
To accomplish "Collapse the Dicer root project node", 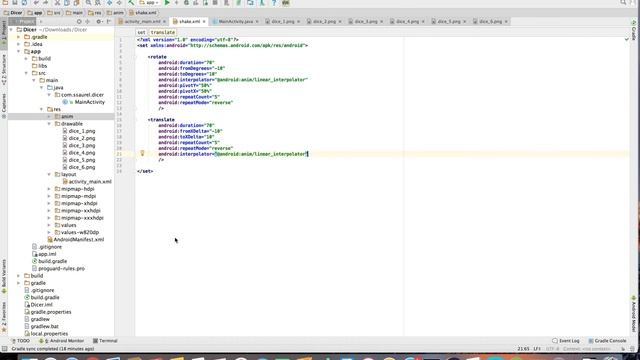I will 11,30.
